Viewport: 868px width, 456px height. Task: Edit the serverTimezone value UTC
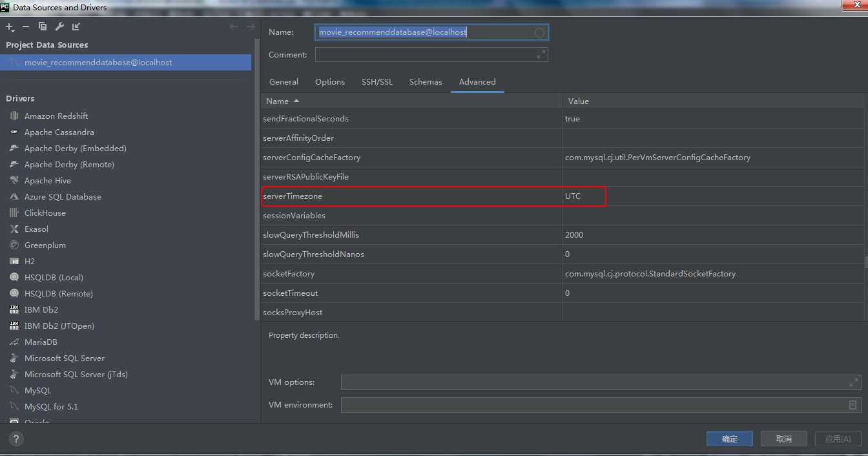(713, 196)
